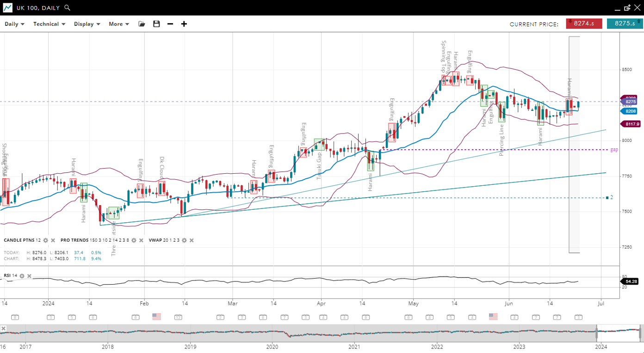Image resolution: width=644 pixels, height=353 pixels.
Task: Zoom in with the plus icon
Action: [184, 24]
